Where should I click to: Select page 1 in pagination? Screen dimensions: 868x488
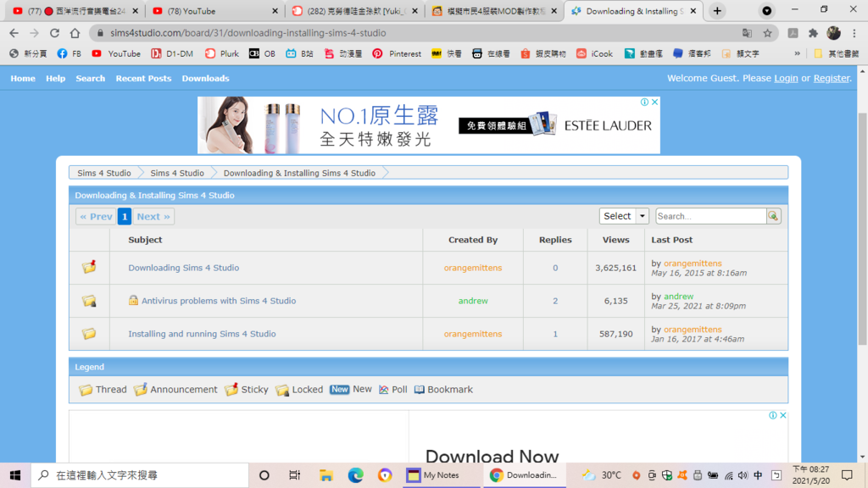(x=125, y=216)
